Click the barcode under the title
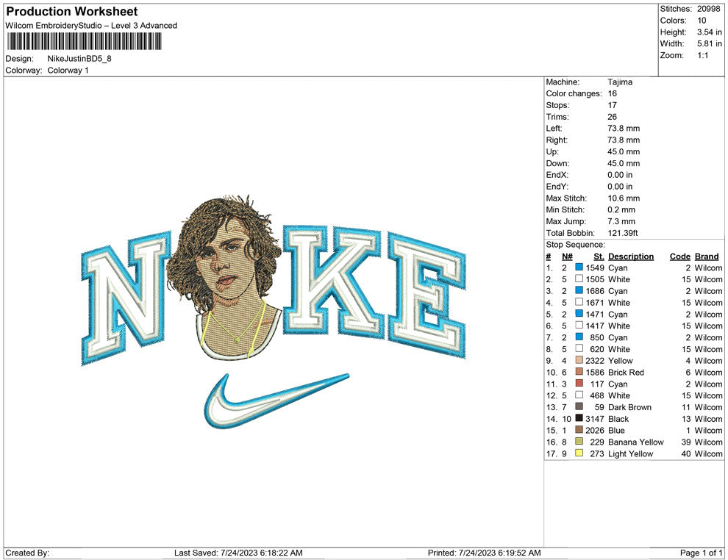The image size is (728, 560). (84, 42)
